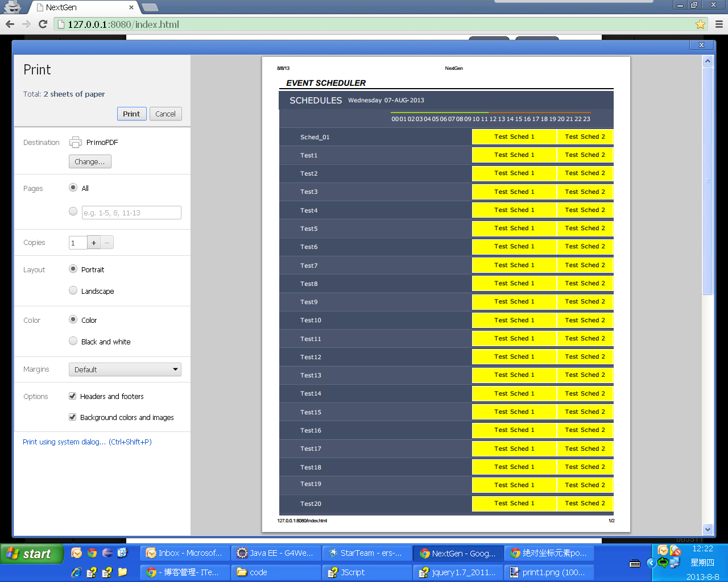Launch Chrome from the quick launch bar
This screenshot has height=582, width=728.
92,553
